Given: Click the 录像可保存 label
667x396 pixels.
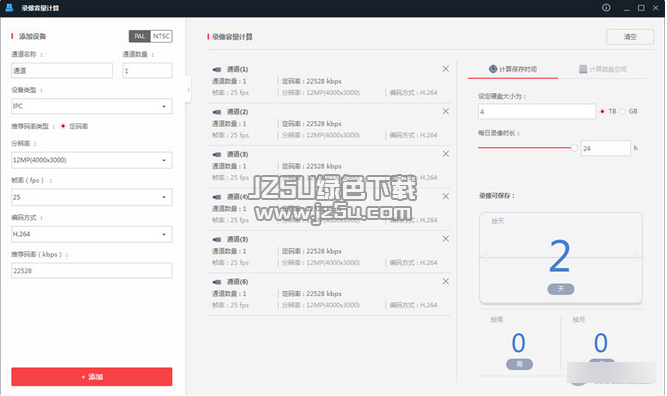Looking at the screenshot, I should tap(497, 196).
